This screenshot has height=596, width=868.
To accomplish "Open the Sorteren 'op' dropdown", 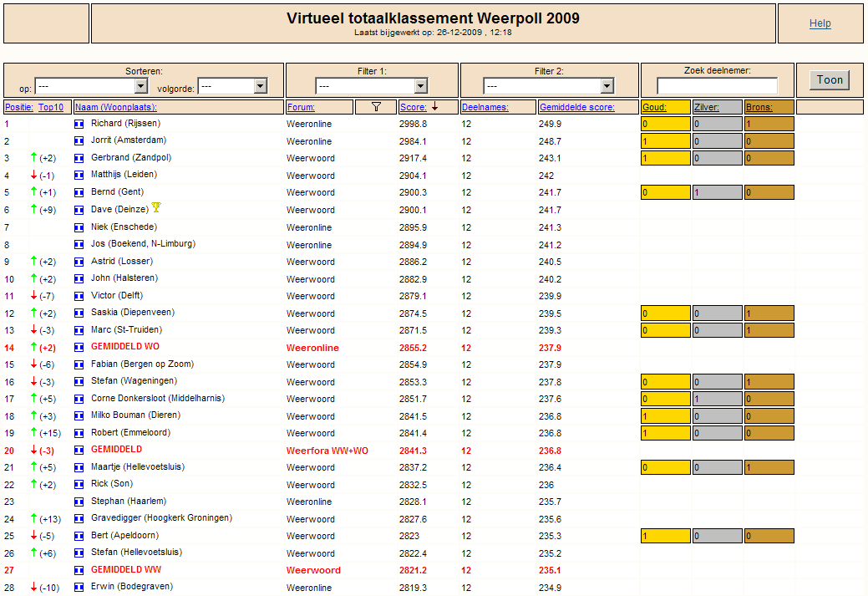I will pos(91,86).
